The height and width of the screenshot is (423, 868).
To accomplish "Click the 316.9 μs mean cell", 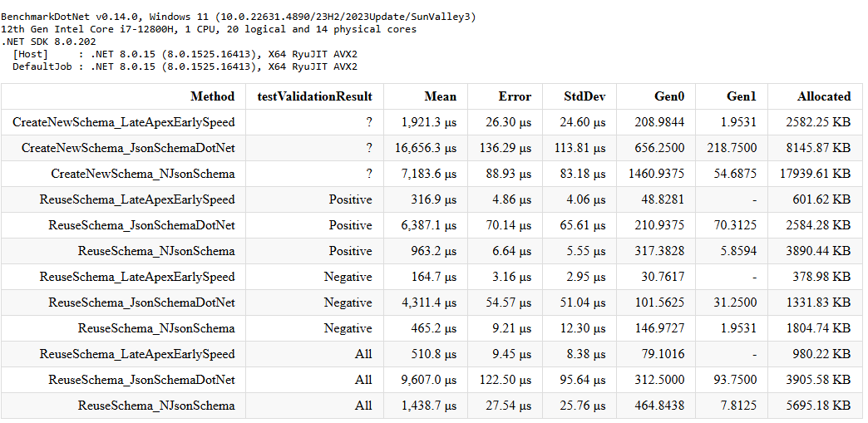I will pos(434,199).
